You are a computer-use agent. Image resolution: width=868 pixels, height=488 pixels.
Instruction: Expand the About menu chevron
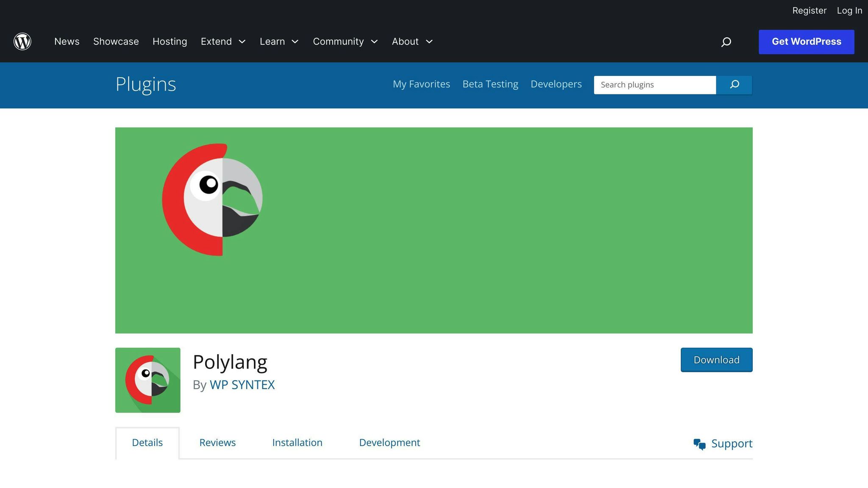coord(429,42)
